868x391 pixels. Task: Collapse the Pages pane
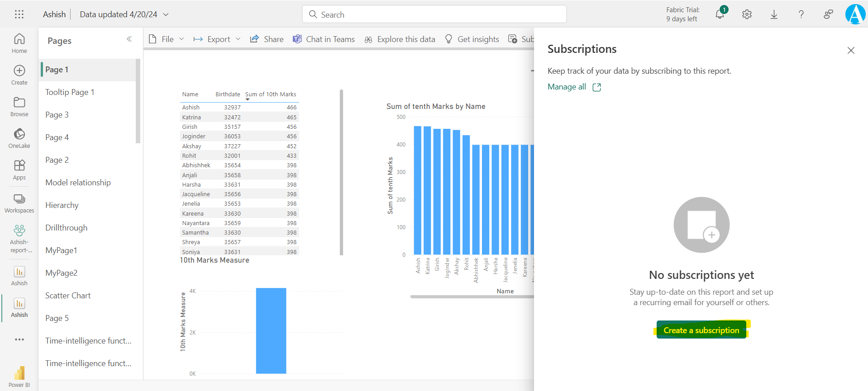pos(129,39)
